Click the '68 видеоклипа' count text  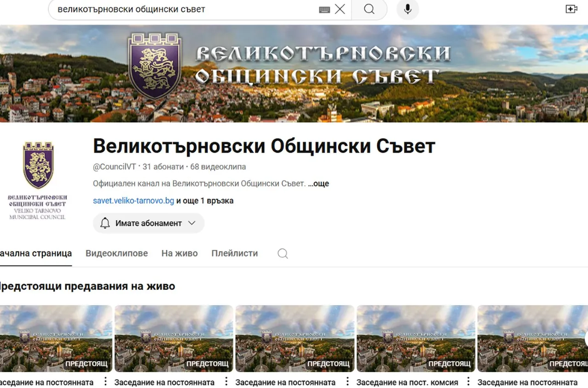click(x=218, y=167)
